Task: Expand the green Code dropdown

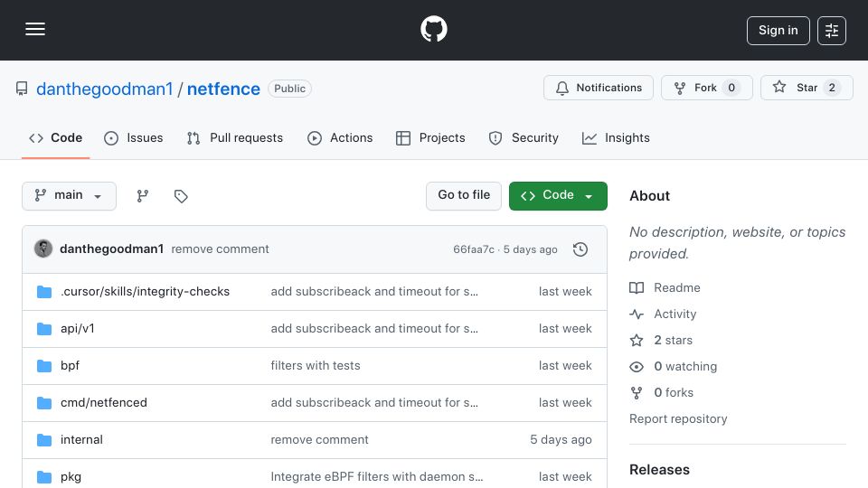Action: (x=558, y=196)
